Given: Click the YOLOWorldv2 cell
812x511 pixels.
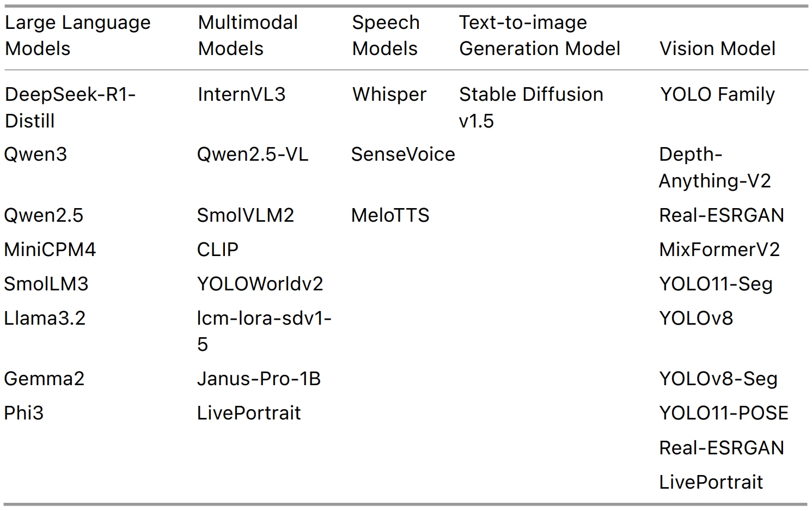Looking at the screenshot, I should coord(260,284).
